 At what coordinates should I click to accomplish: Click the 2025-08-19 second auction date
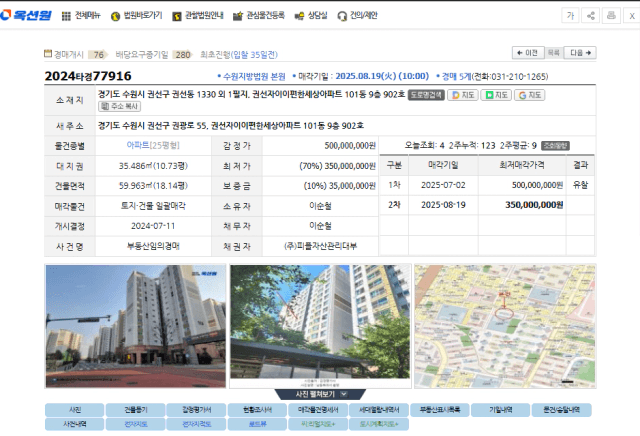(x=443, y=205)
